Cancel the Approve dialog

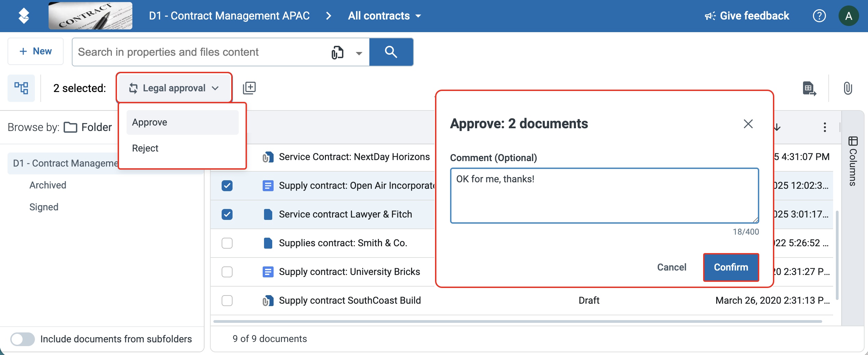[672, 267]
